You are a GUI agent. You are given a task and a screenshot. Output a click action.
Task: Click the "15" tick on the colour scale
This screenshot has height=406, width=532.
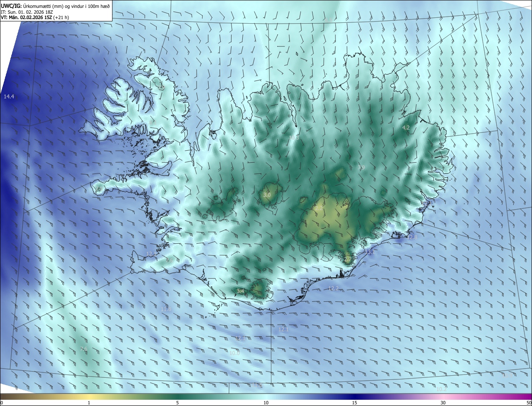click(x=355, y=403)
